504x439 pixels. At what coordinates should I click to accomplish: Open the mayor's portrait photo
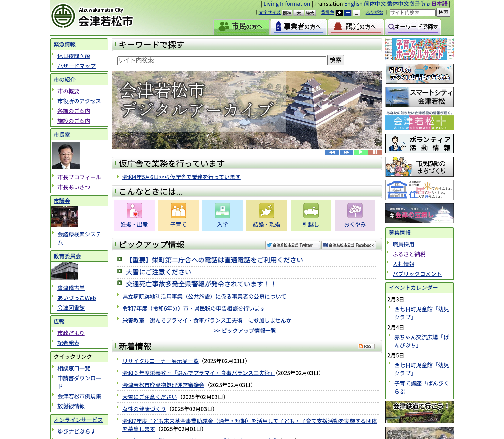[x=66, y=155]
